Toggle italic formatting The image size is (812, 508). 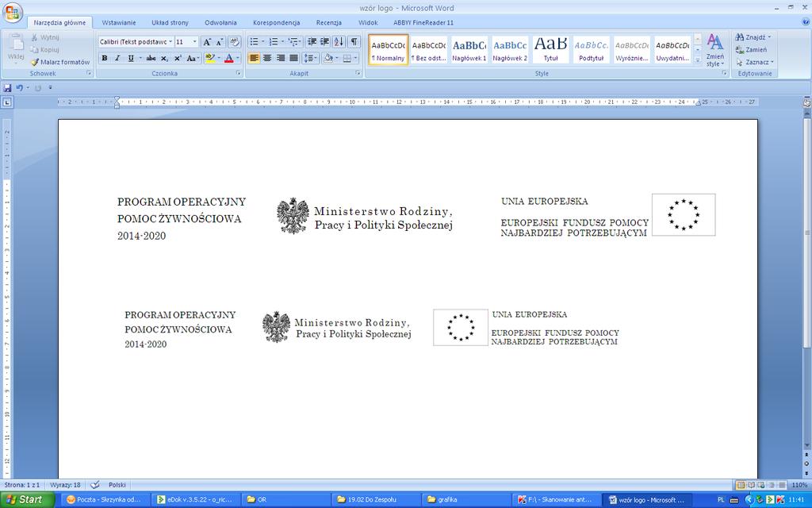pyautogui.click(x=117, y=58)
